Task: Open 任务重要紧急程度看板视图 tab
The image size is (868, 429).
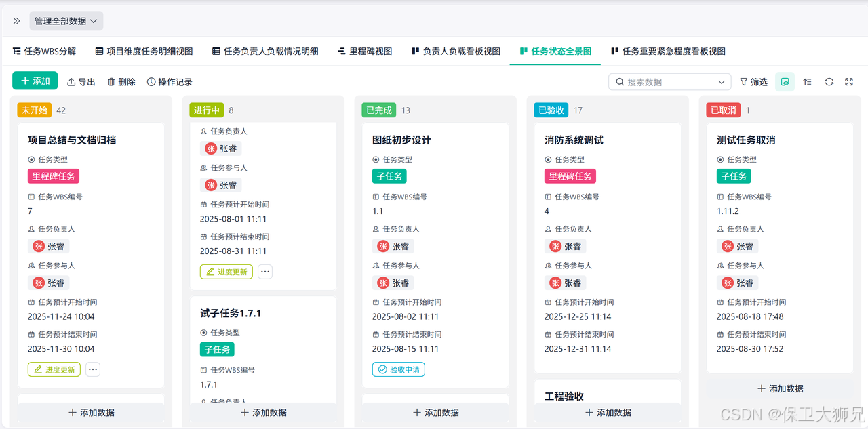Action: pos(668,51)
